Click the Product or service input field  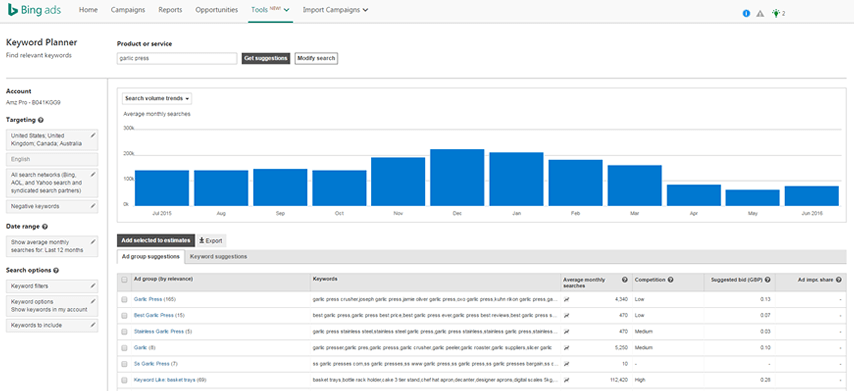177,58
